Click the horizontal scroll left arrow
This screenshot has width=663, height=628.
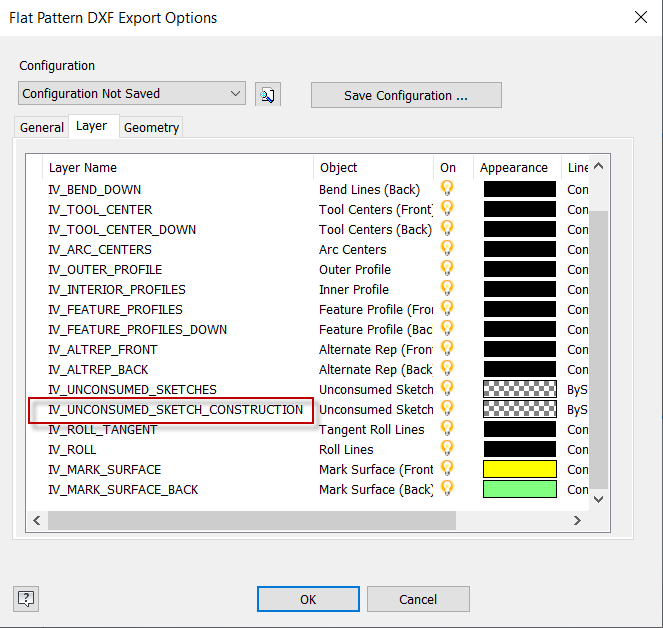click(x=37, y=520)
